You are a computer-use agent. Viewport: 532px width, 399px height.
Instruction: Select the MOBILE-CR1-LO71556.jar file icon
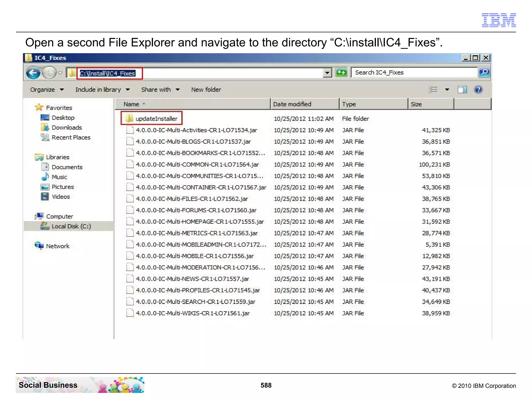[130, 256]
